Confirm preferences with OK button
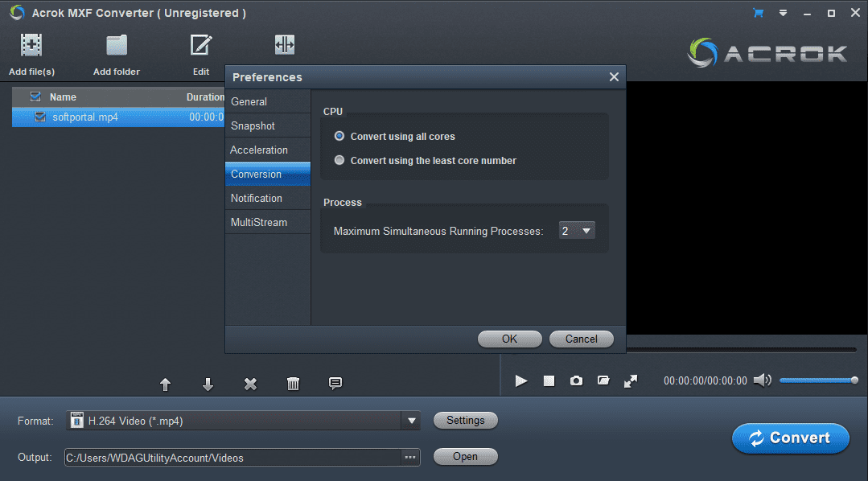This screenshot has width=868, height=481. tap(510, 339)
